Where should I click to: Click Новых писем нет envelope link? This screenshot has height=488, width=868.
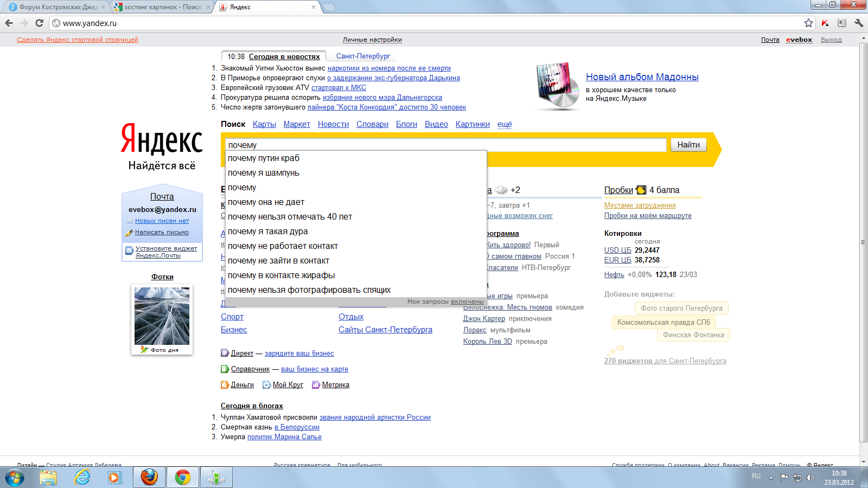[162, 221]
